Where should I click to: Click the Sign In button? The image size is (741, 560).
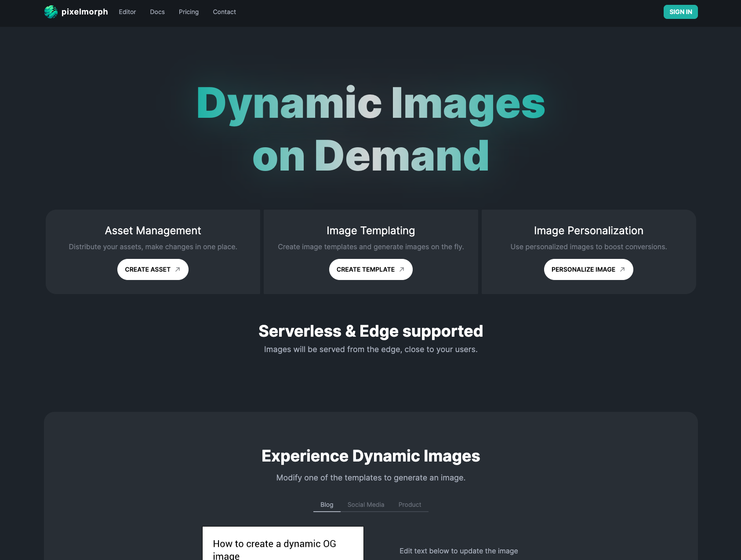(680, 12)
